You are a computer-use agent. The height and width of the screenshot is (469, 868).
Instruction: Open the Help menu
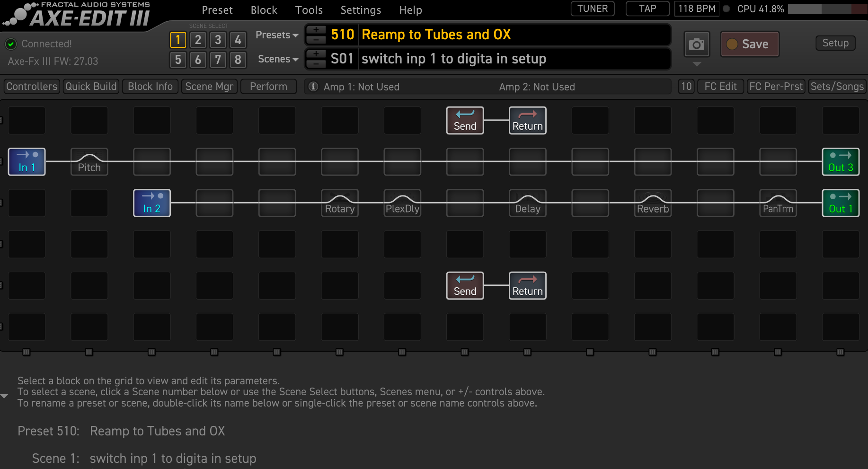point(410,10)
